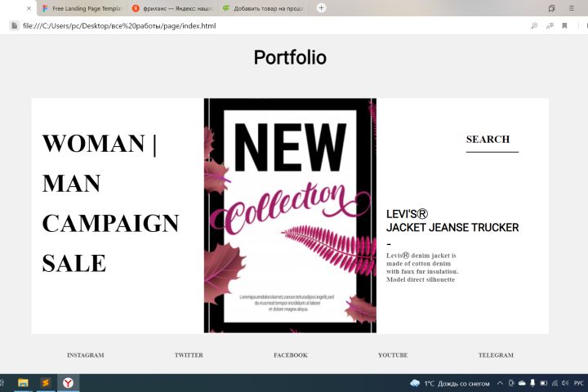588x392 pixels.
Task: Switch to the Free Landing Page Template tab
Action: [x=82, y=8]
